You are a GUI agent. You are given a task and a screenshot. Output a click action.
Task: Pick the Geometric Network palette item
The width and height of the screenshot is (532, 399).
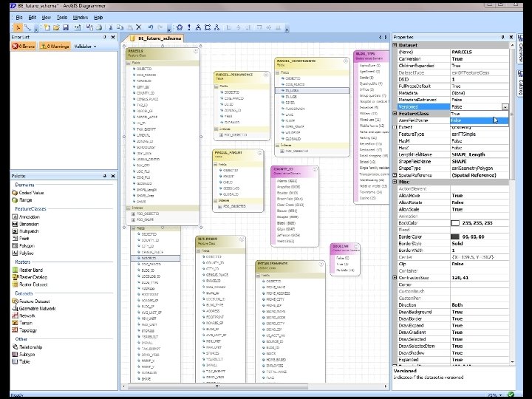point(33,308)
